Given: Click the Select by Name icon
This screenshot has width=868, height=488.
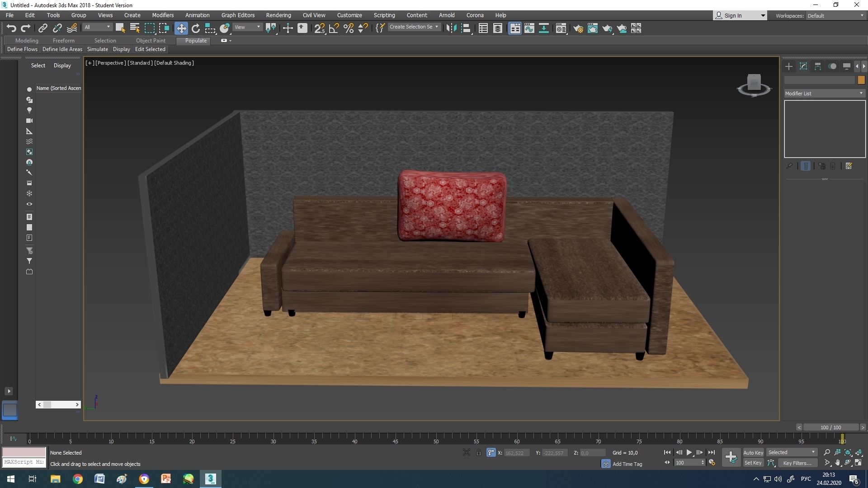Looking at the screenshot, I should click(x=135, y=28).
